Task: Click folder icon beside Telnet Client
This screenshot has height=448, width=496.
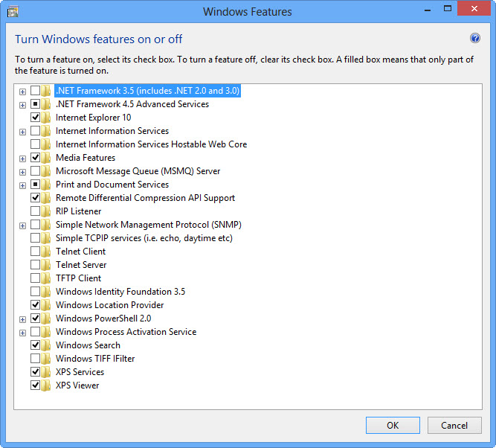Action: coord(46,252)
